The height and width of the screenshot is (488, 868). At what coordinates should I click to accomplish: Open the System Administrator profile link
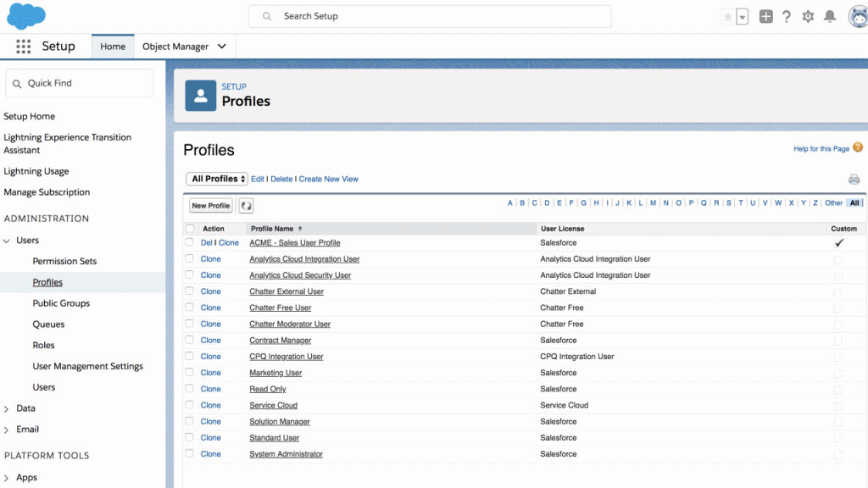tap(286, 454)
